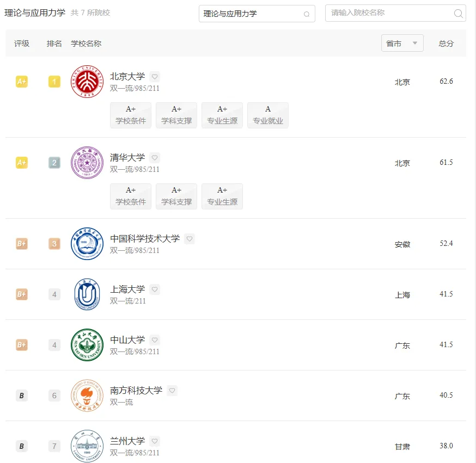This screenshot has width=476, height=463.
Task: Focus the 请输入院校名称 search field
Action: [395, 13]
